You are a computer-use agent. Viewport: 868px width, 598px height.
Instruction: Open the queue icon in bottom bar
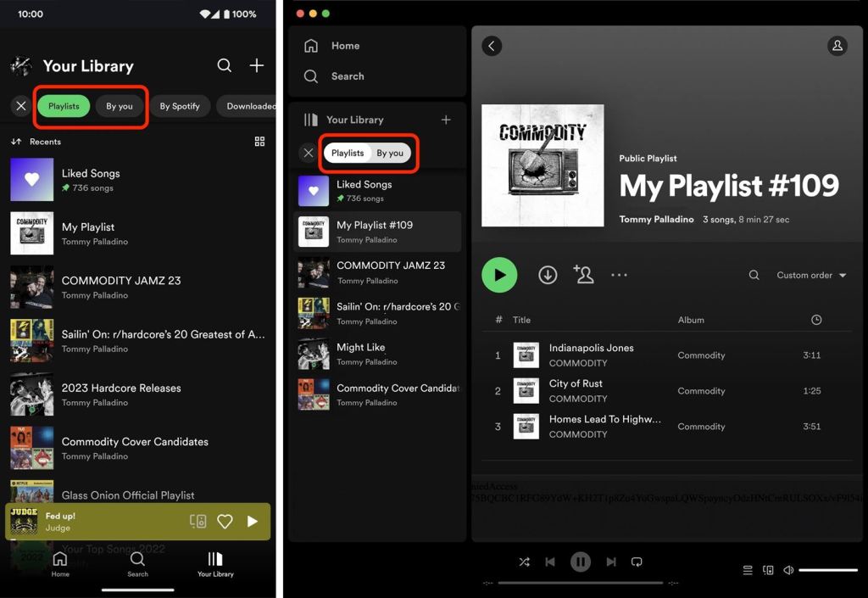pyautogui.click(x=747, y=570)
